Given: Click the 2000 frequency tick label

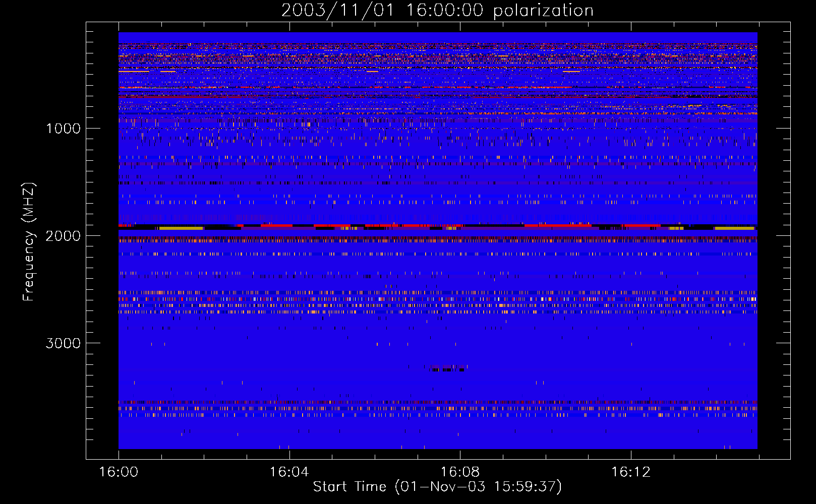Looking at the screenshot, I should 63,236.
